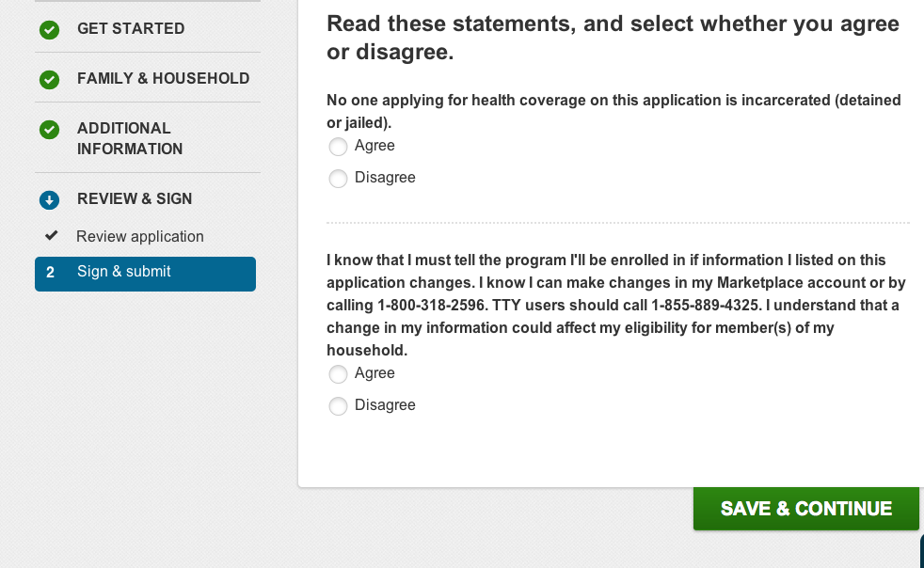Select Disagree for the information changes statement
The height and width of the screenshot is (568, 924).
pyautogui.click(x=338, y=406)
